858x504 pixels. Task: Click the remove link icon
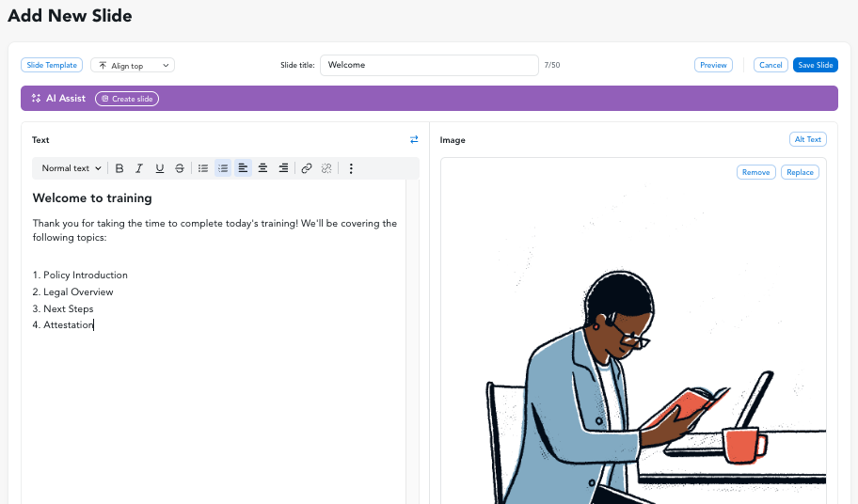[326, 168]
